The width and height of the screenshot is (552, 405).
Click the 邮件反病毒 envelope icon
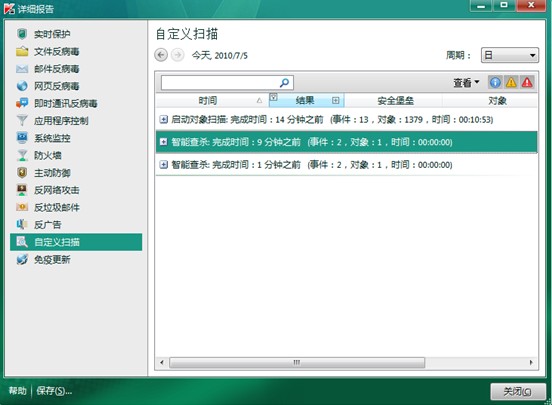pos(22,69)
